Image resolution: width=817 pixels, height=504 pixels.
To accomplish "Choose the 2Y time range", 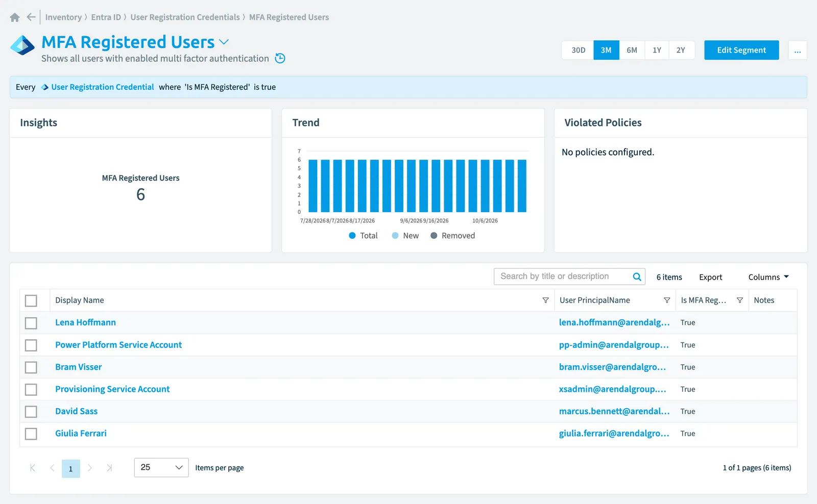I will [681, 50].
